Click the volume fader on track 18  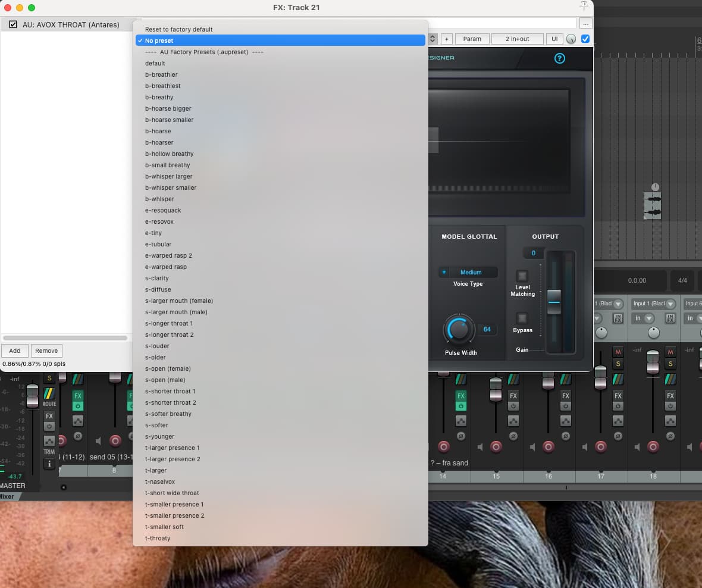point(653,362)
